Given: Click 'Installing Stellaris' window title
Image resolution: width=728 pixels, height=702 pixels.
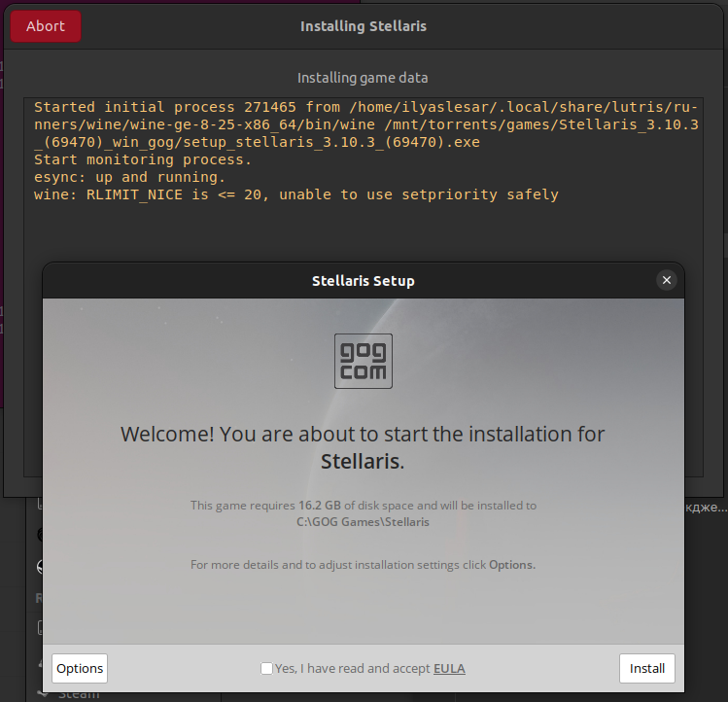Looking at the screenshot, I should click(x=364, y=26).
